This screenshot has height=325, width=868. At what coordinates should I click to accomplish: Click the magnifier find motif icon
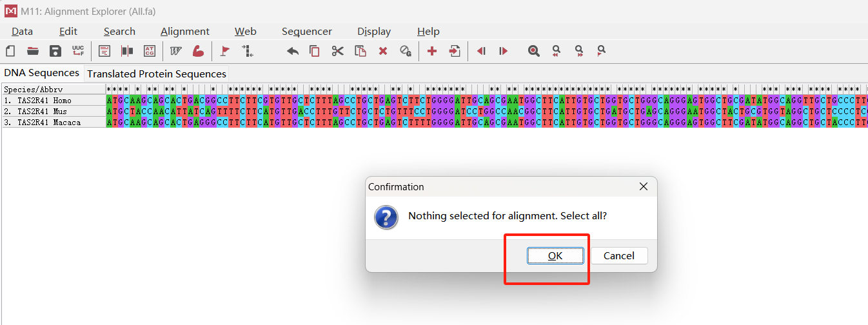coord(534,51)
